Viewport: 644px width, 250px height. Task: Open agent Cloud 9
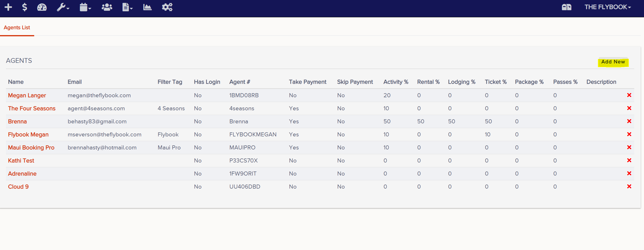(18, 187)
